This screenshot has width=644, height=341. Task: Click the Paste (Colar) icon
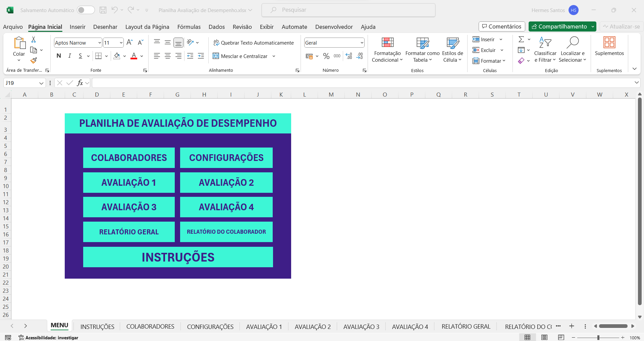click(19, 43)
